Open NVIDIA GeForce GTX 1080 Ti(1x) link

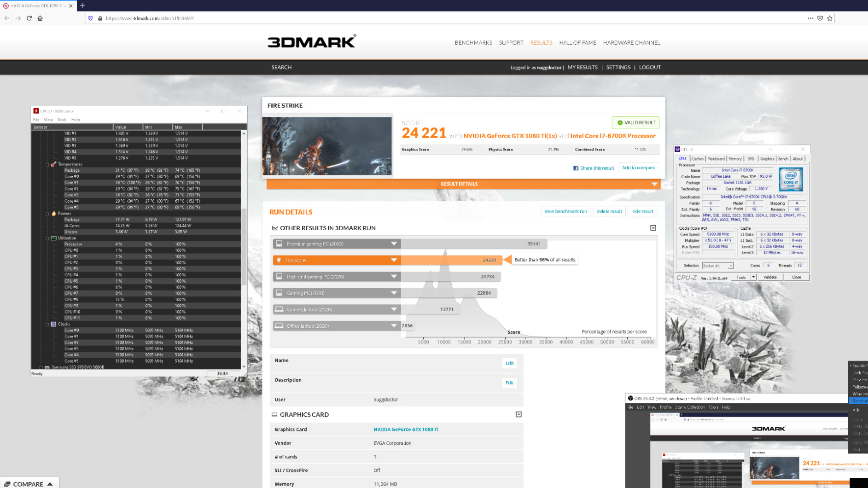[510, 136]
